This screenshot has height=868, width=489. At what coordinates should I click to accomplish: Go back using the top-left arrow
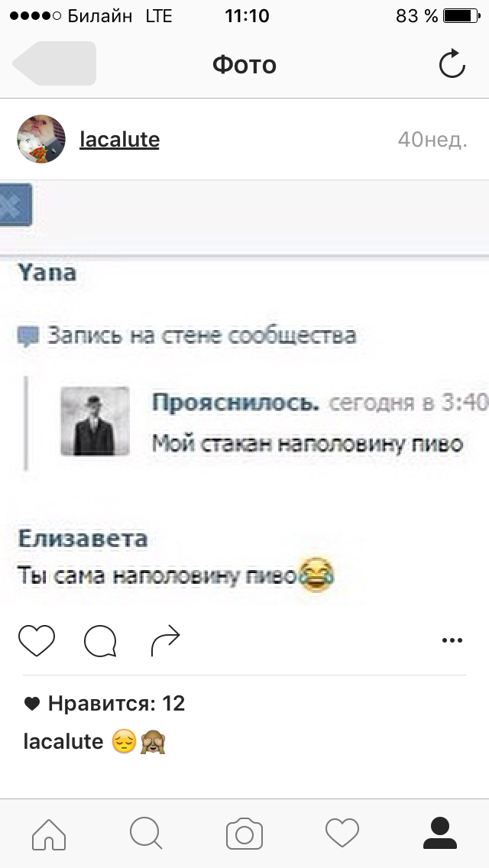tap(53, 63)
